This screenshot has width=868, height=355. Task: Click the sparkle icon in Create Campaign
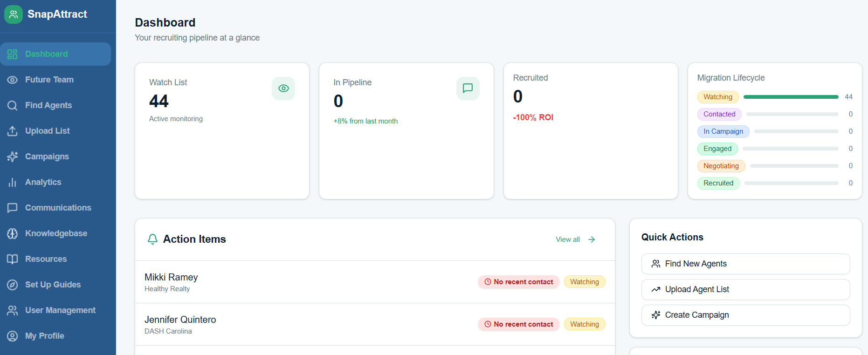[x=656, y=315]
